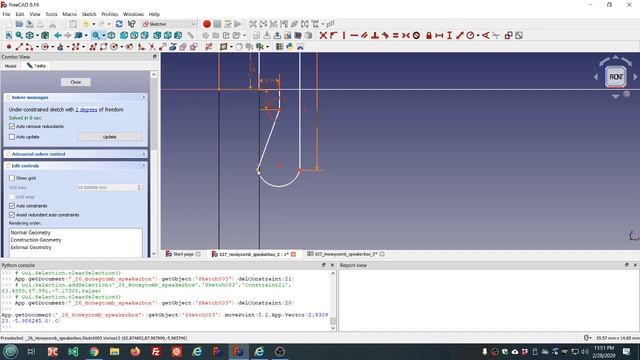Open the Sketcher workbench dropdown

point(169,24)
